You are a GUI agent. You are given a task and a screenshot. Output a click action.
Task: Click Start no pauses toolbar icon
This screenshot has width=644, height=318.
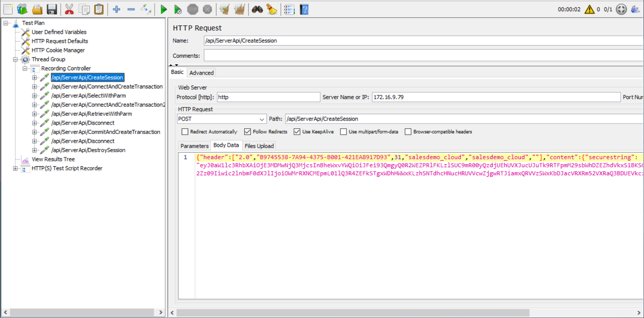(178, 9)
